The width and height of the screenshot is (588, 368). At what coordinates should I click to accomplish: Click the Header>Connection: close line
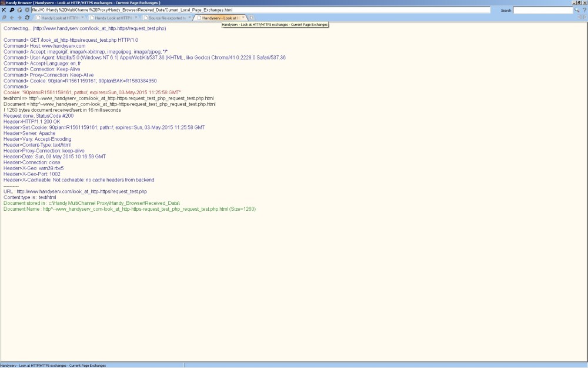click(32, 163)
